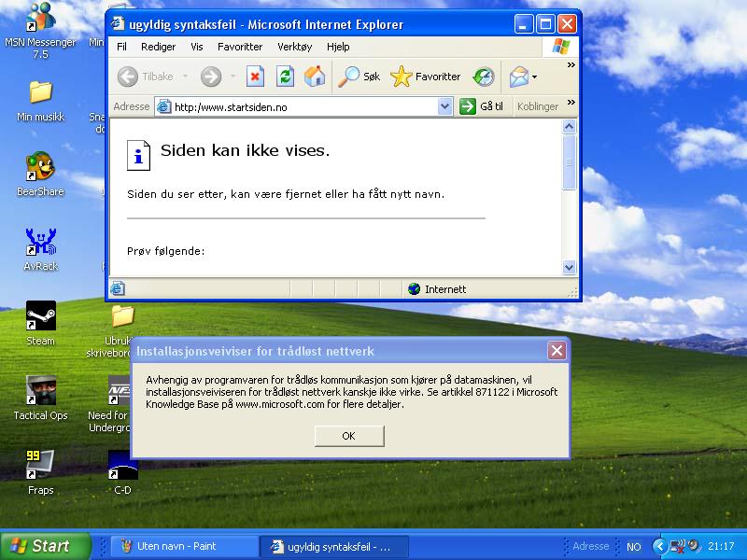Launch BearShare from desktop

click(x=40, y=166)
